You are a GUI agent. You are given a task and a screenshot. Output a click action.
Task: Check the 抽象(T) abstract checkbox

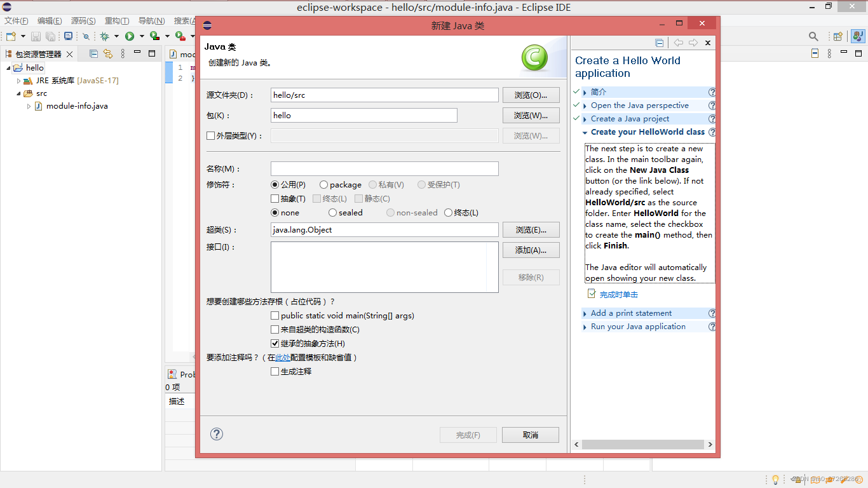pos(275,199)
